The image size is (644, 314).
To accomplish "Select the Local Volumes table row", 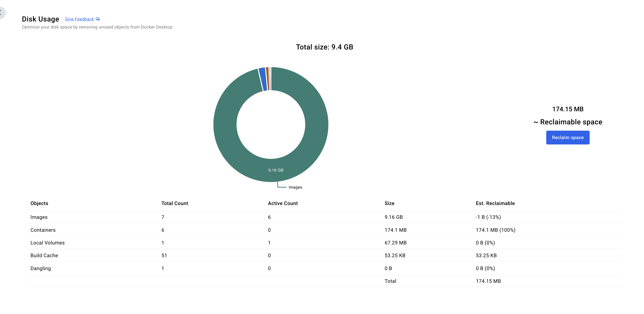I will [x=48, y=243].
